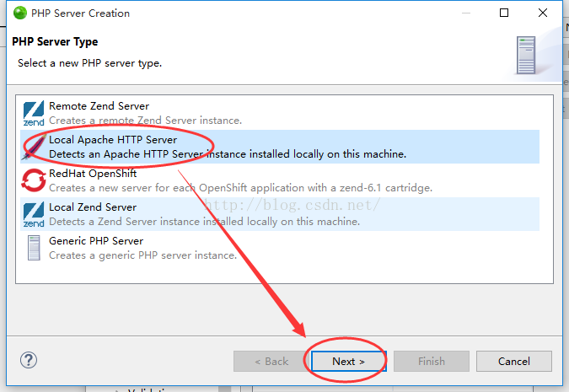Click the Local Zend Server zend icon

(34, 214)
